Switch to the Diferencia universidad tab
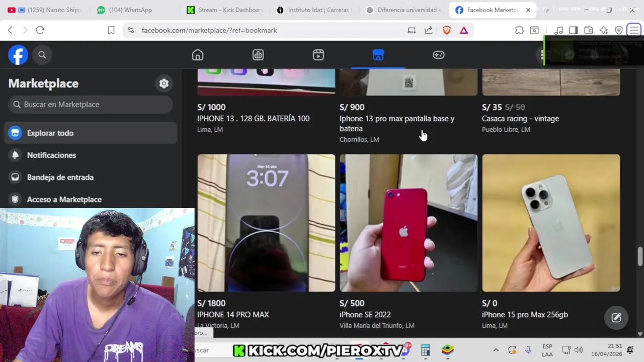Image resolution: width=644 pixels, height=362 pixels. click(x=404, y=10)
